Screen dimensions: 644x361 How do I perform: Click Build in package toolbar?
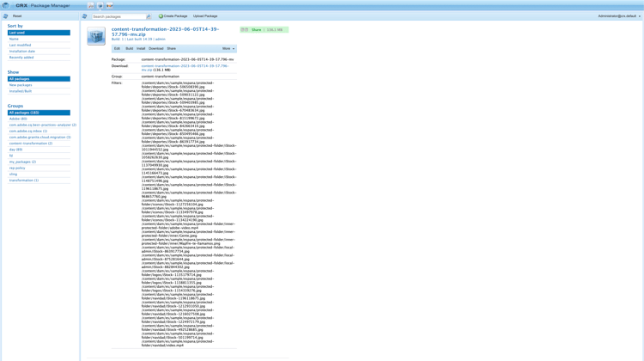130,48
